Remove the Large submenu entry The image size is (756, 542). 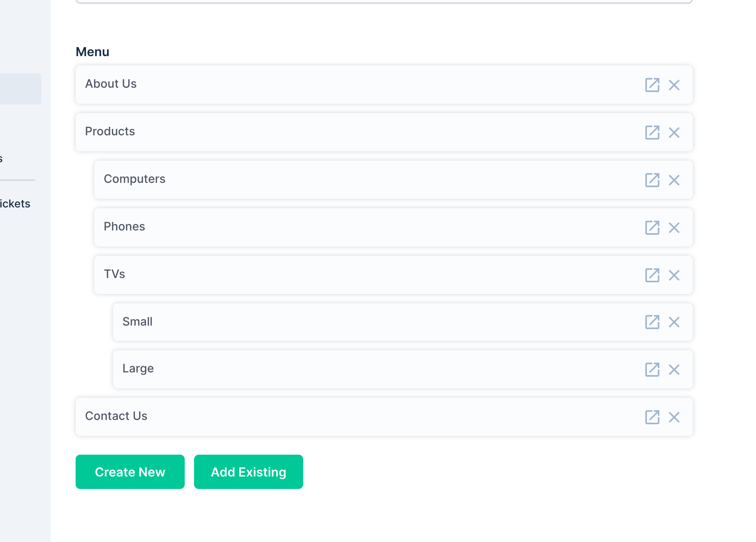pyautogui.click(x=675, y=370)
